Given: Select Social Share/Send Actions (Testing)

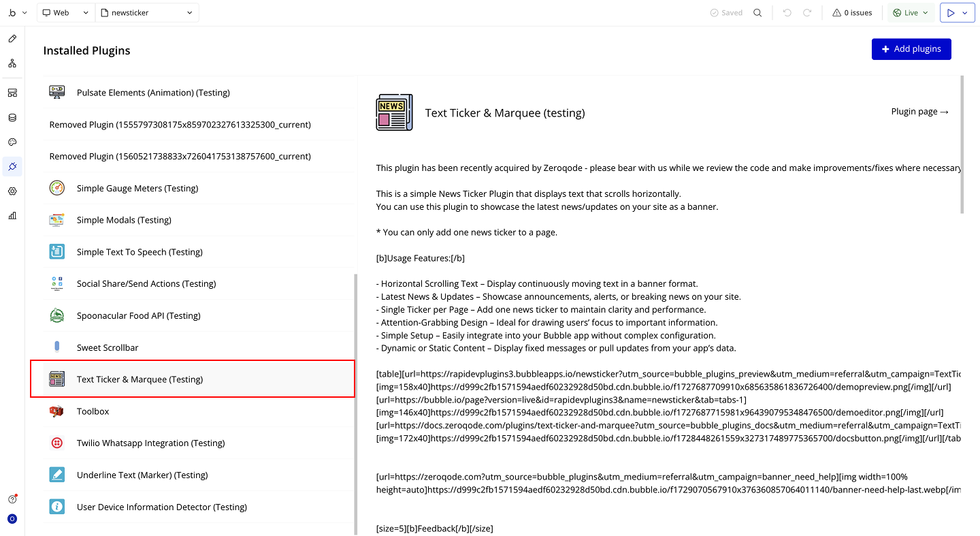Looking at the screenshot, I should click(x=199, y=284).
